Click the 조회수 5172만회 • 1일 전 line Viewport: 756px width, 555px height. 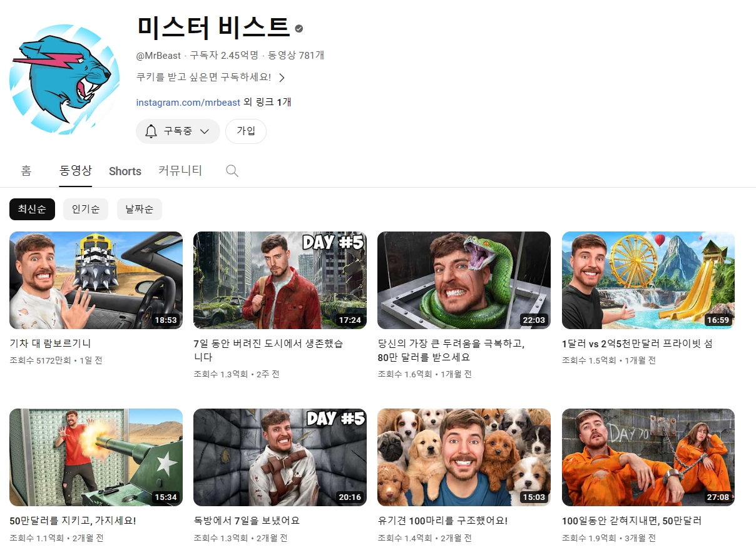(x=56, y=360)
